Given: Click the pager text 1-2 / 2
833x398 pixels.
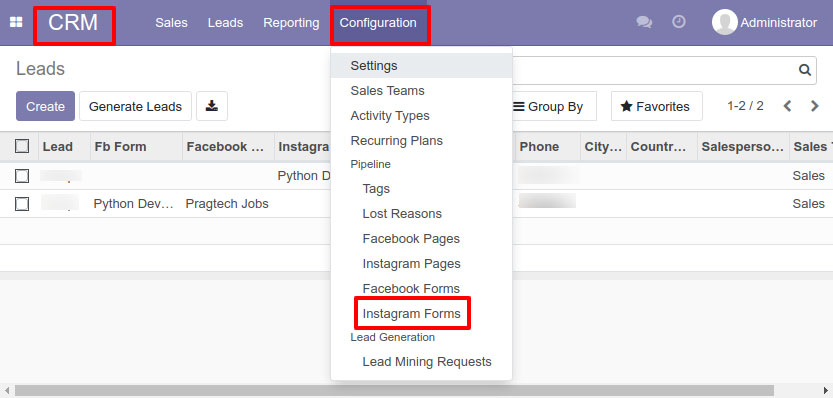Looking at the screenshot, I should click(745, 106).
